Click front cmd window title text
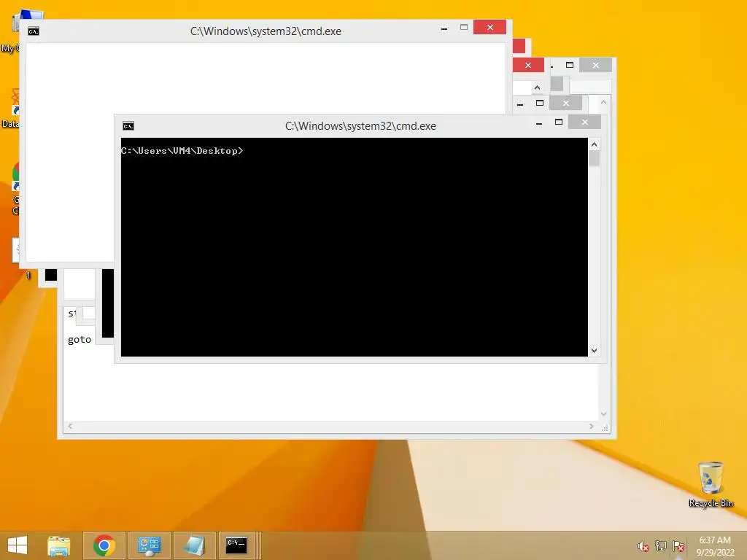 (360, 126)
